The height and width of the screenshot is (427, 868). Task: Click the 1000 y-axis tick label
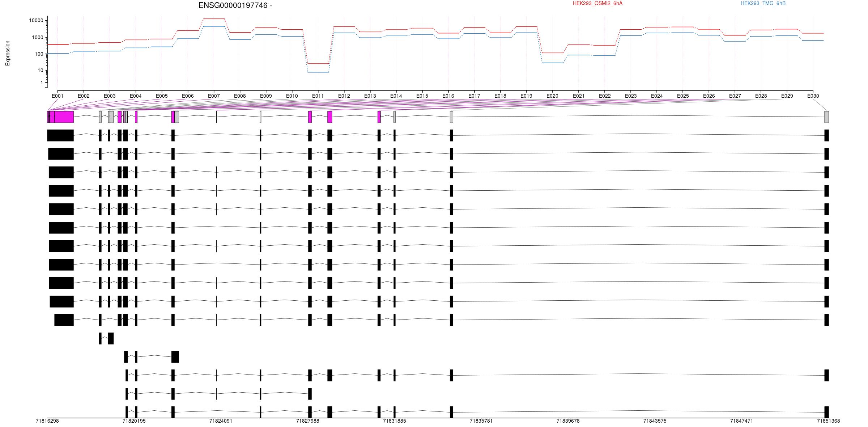click(x=37, y=37)
